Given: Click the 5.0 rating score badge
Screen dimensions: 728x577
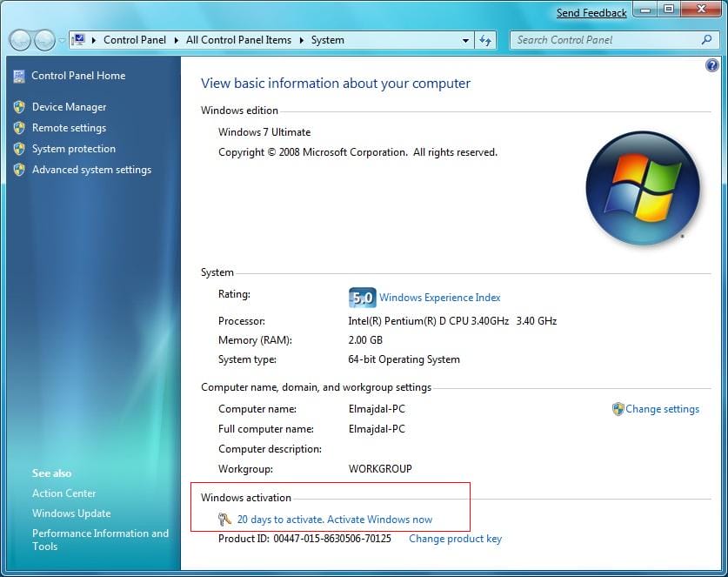Looking at the screenshot, I should pos(361,298).
